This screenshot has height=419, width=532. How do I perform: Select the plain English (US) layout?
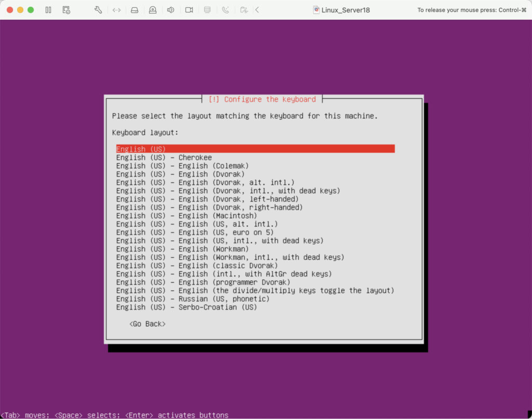click(256, 149)
